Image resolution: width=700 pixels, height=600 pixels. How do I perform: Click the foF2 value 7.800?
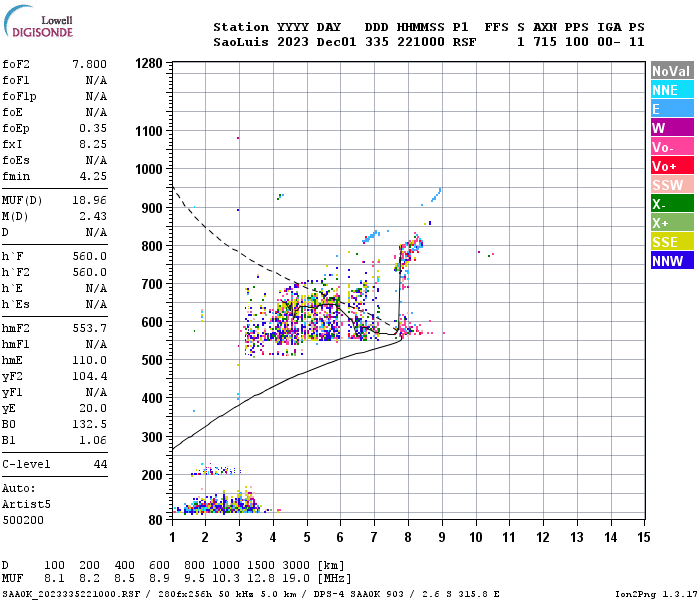pyautogui.click(x=90, y=64)
